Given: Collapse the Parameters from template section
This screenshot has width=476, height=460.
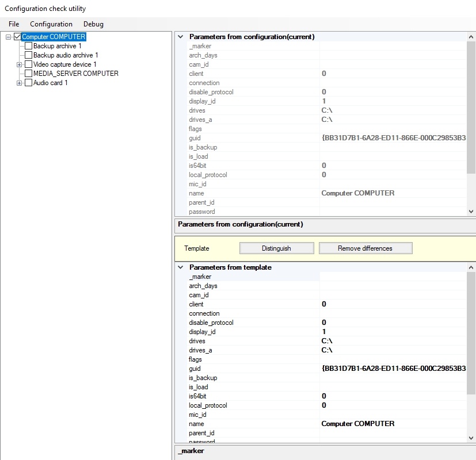Looking at the screenshot, I should [181, 267].
